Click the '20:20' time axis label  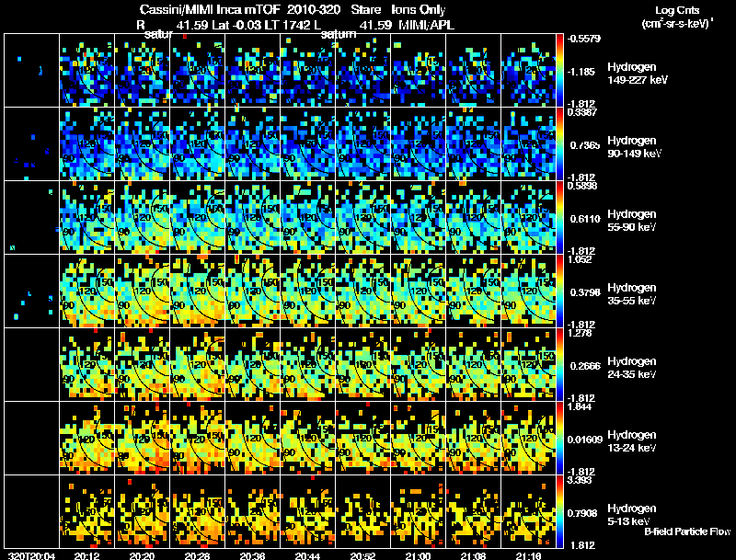143,555
